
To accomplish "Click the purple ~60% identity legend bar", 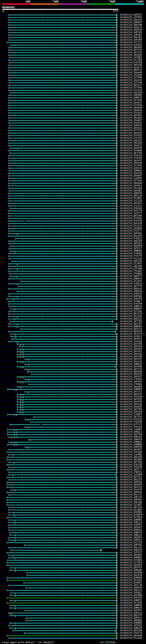I will tap(73, 4).
